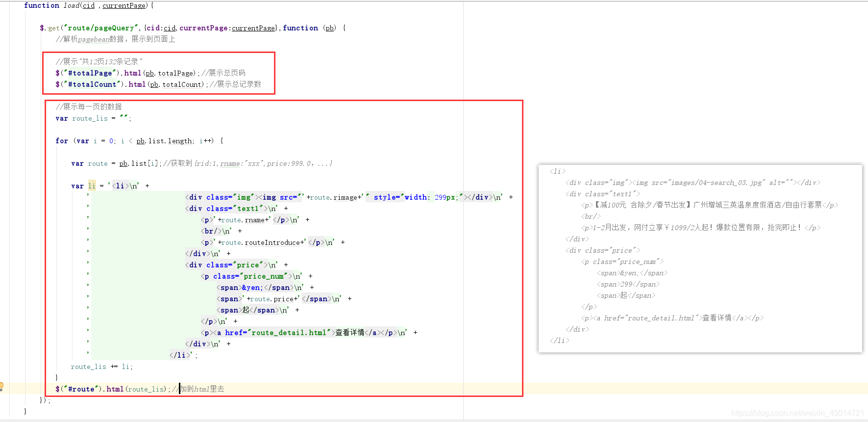Click '<span>&yen;</span>' in the HTML popup

click(632, 273)
